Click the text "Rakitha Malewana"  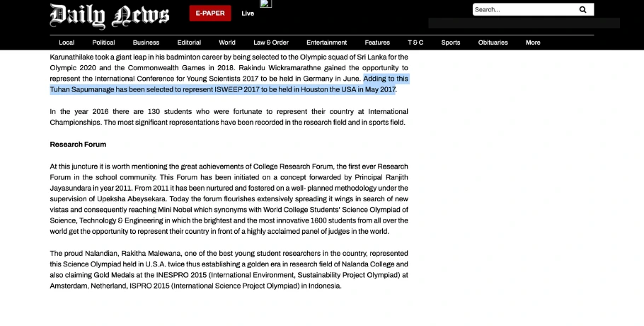tap(151, 253)
